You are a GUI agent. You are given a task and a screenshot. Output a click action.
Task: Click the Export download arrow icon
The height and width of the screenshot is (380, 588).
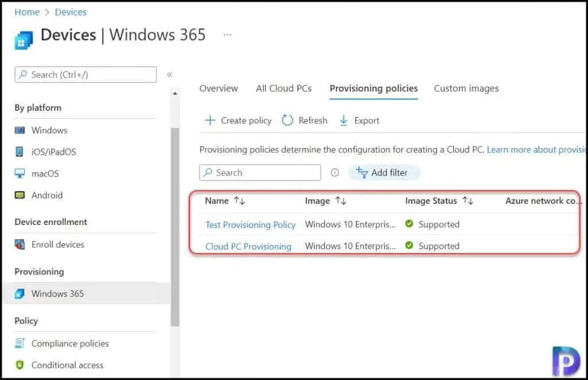(343, 121)
